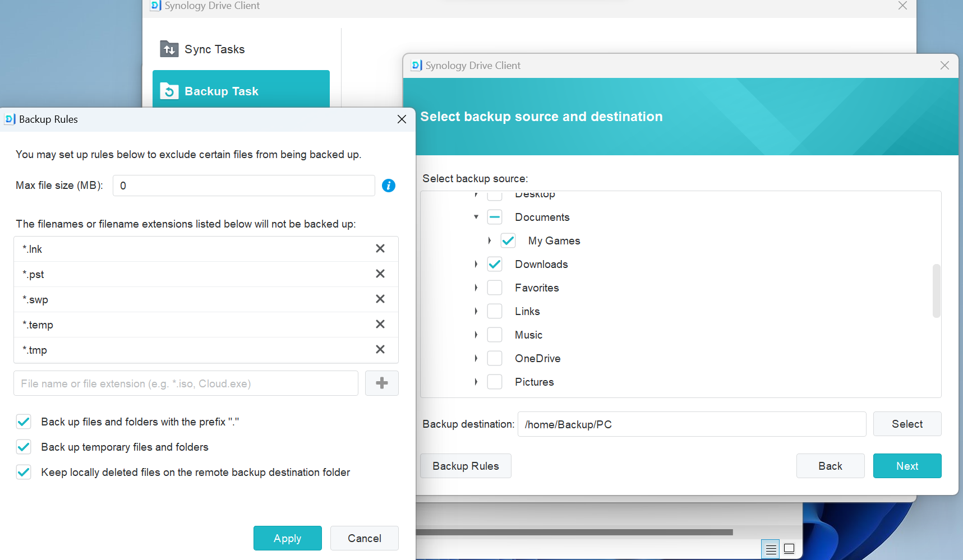This screenshot has width=963, height=560.
Task: Toggle Back up temporary files and folders
Action: pos(24,447)
